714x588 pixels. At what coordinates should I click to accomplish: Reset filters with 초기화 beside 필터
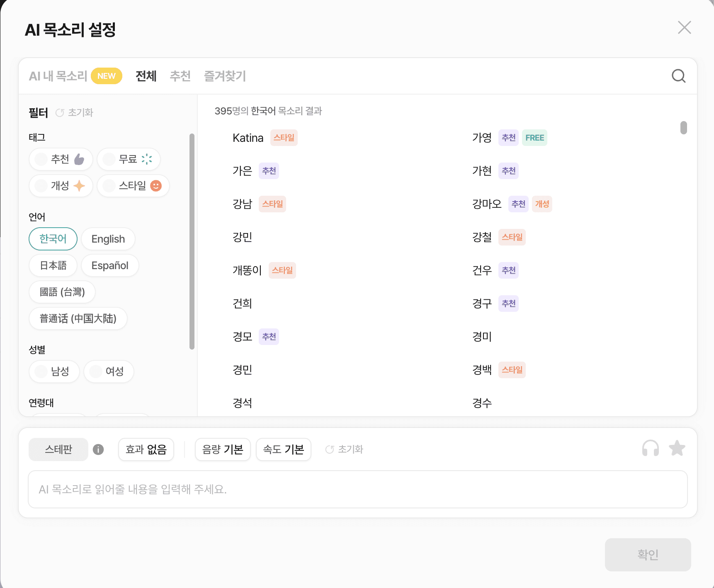tap(75, 113)
